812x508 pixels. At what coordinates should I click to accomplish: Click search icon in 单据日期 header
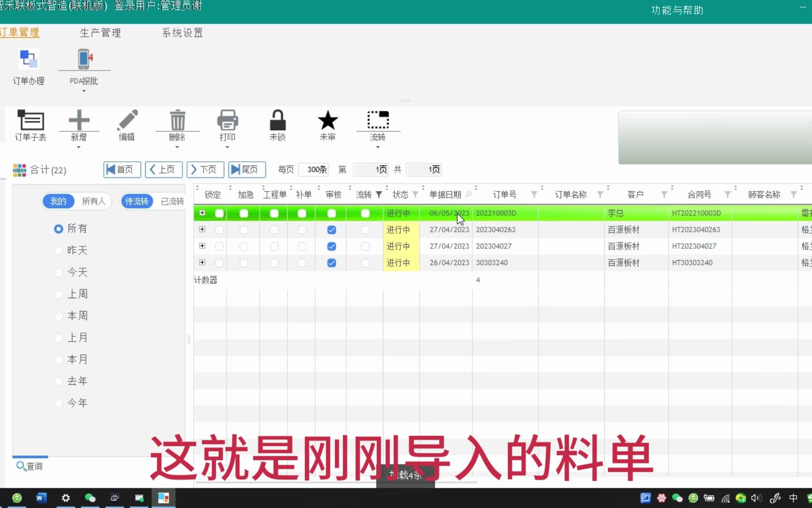[x=468, y=195]
